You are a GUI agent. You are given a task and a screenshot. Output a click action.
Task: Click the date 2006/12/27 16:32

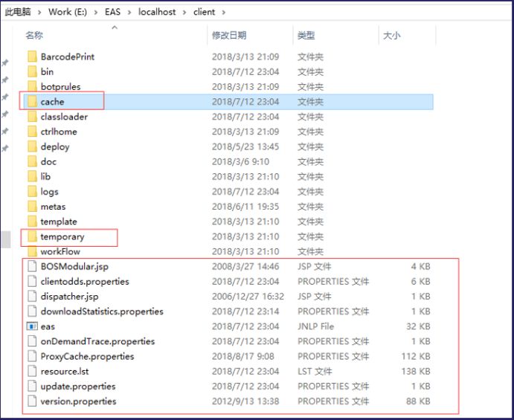click(248, 297)
